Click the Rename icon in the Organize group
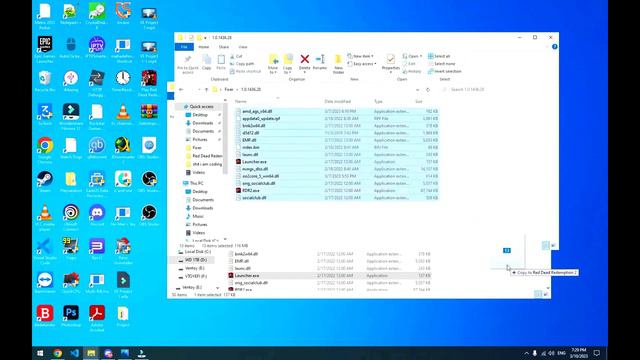This screenshot has height=360, width=640. 320,62
